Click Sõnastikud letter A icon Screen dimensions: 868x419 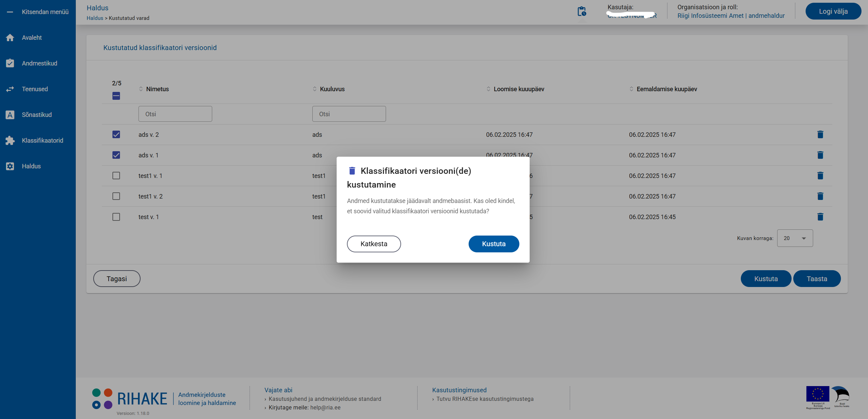[x=10, y=115]
